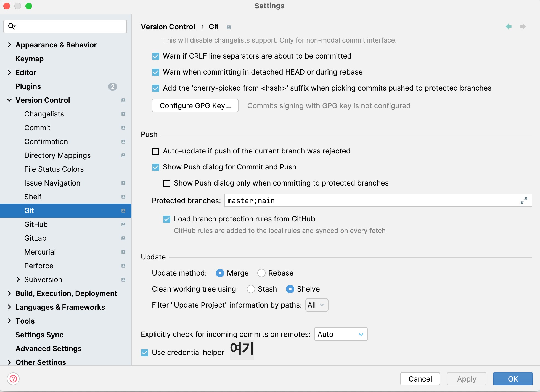540x392 pixels.
Task: Select Keymap in the settings sidebar
Action: pos(30,59)
